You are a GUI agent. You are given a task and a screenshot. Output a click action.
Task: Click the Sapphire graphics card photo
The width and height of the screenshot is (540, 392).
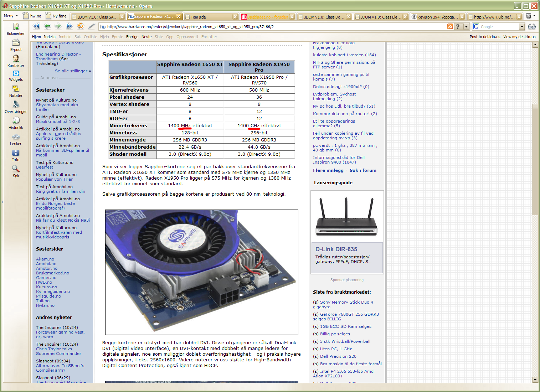tap(202, 272)
